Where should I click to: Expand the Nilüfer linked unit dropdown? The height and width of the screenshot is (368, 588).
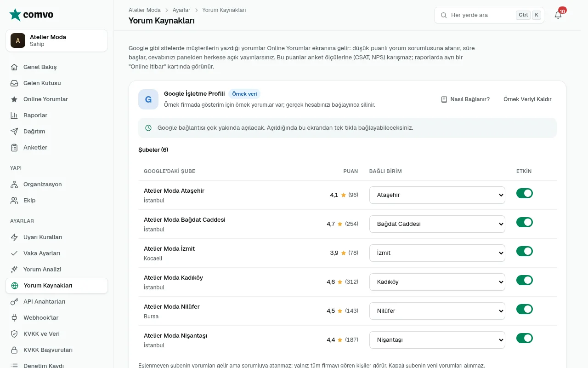[437, 311]
